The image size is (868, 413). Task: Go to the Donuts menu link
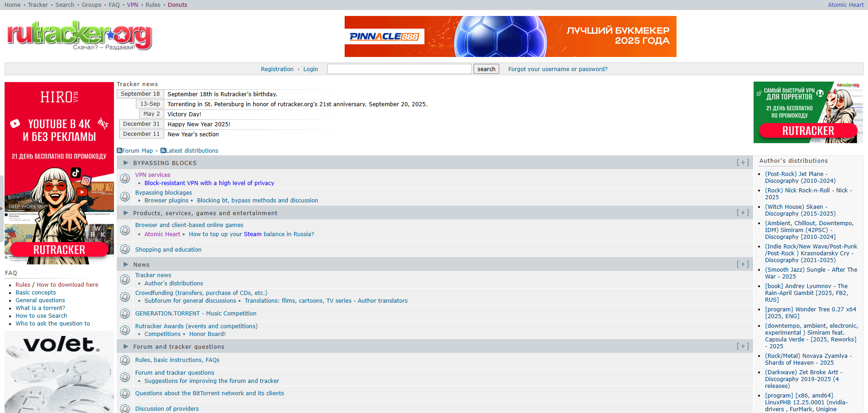tap(177, 5)
